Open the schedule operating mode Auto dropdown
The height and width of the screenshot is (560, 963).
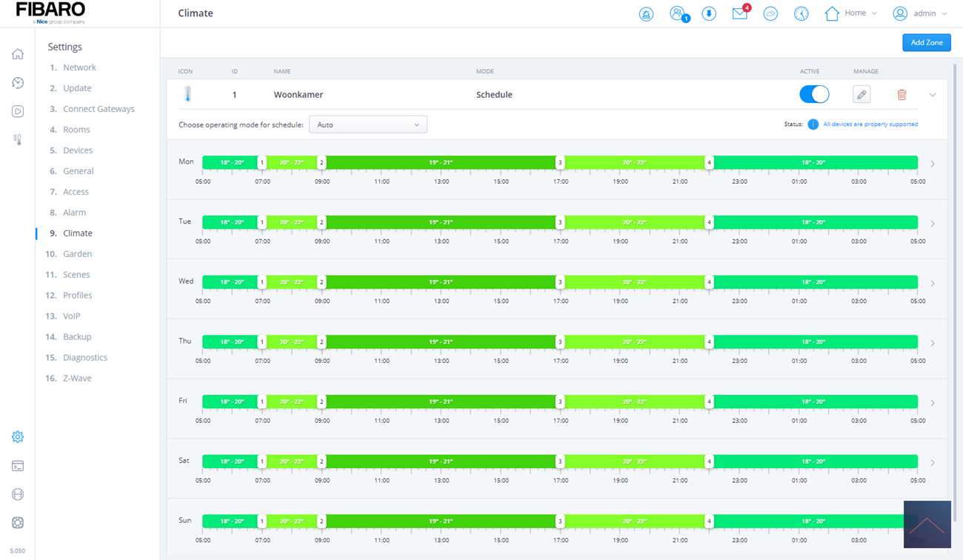tap(367, 124)
